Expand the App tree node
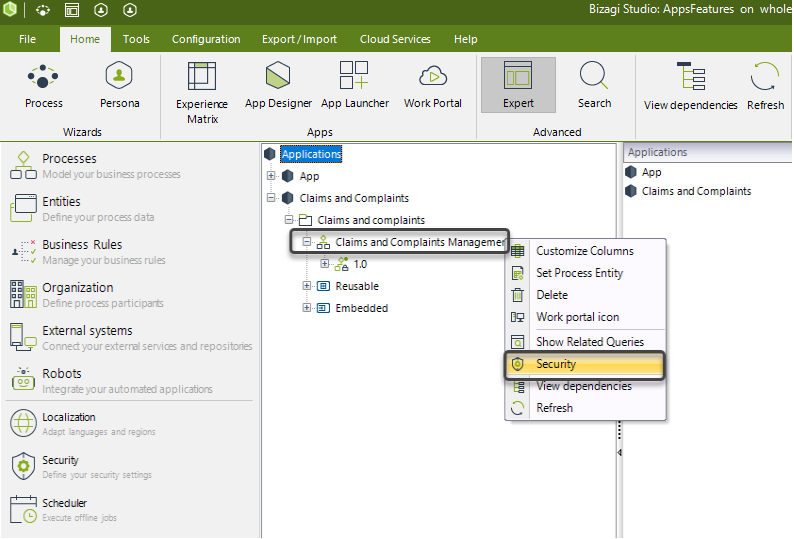Image resolution: width=794 pixels, height=539 pixels. click(271, 176)
